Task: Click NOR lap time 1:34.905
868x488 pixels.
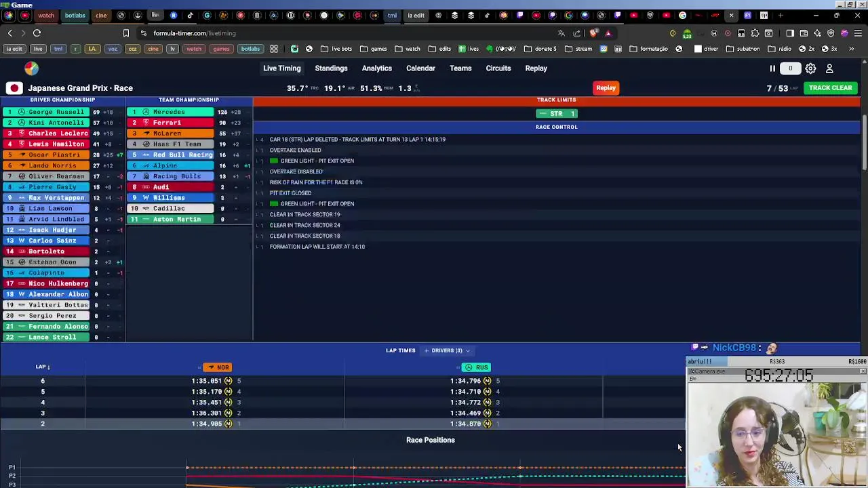Action: click(207, 424)
